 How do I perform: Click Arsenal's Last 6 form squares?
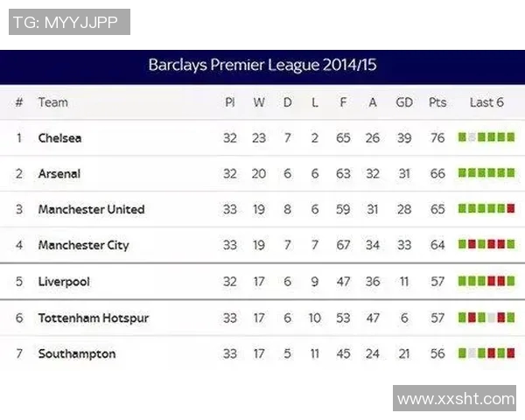(x=486, y=173)
